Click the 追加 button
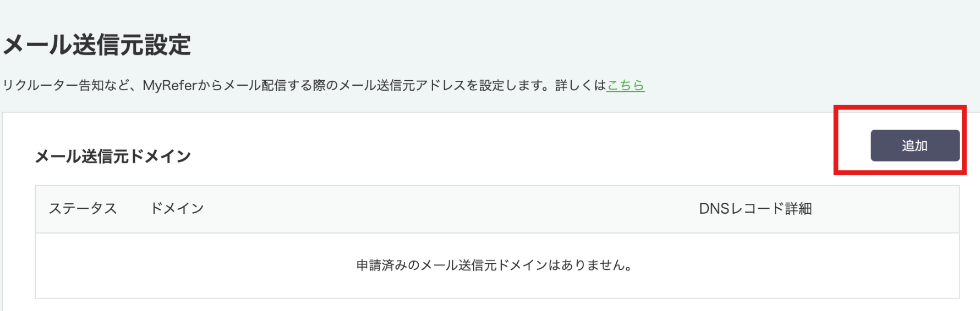The width and height of the screenshot is (980, 311). [x=915, y=146]
